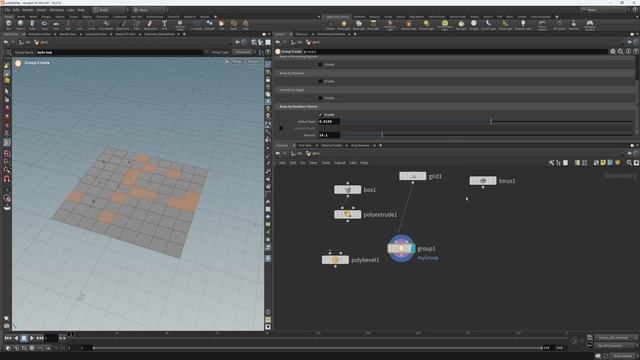The height and width of the screenshot is (360, 640).
Task: Add new network pane tab with plus
Action: pos(380,145)
